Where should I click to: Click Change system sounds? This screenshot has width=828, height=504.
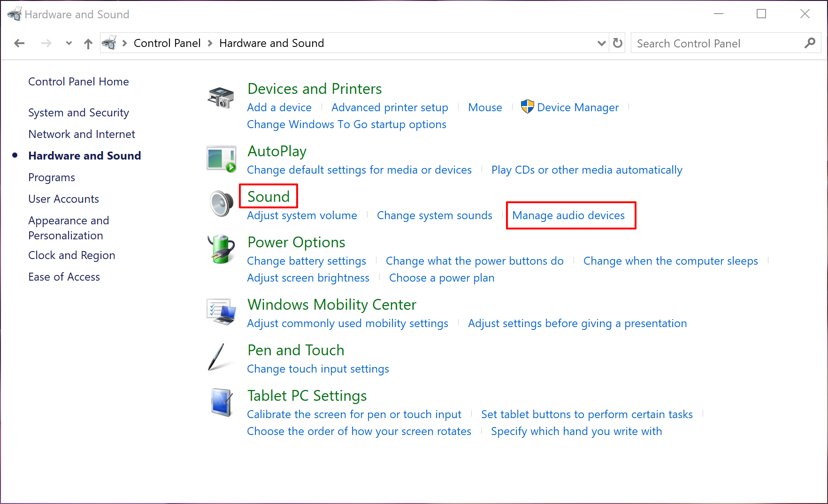point(435,215)
